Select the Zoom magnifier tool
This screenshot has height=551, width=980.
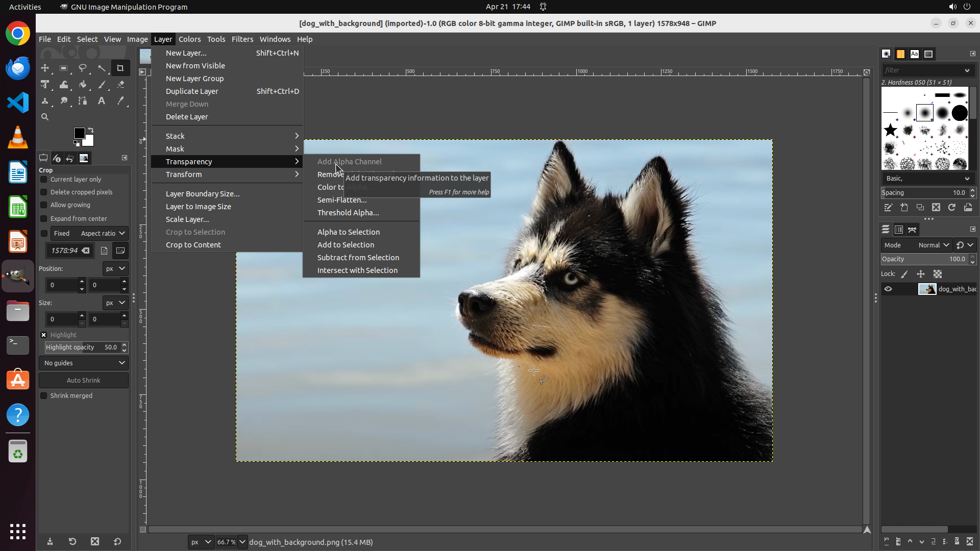pyautogui.click(x=45, y=117)
